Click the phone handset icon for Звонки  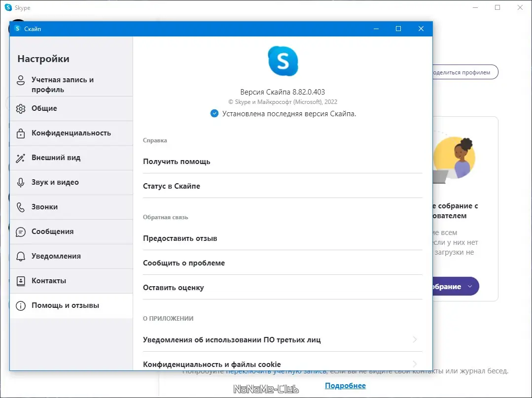pyautogui.click(x=21, y=207)
